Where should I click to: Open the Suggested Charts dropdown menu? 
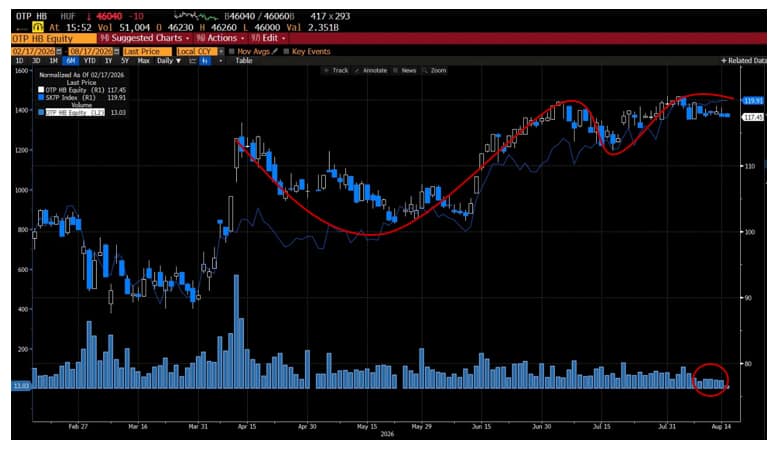tap(144, 38)
